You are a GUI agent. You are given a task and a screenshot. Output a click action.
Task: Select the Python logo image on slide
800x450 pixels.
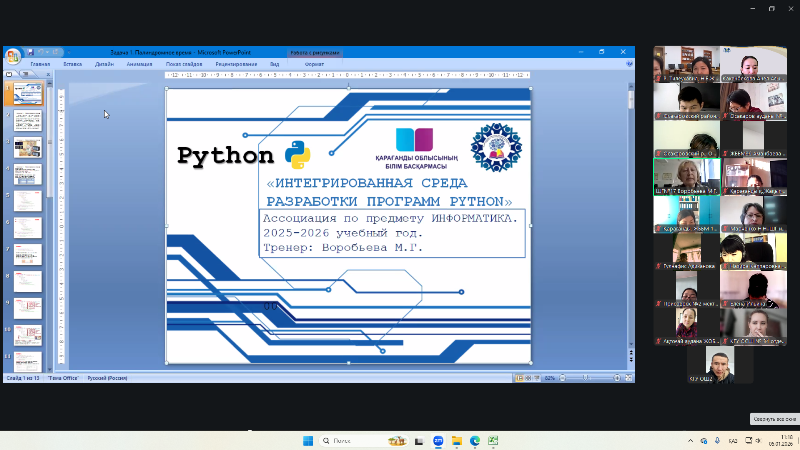[297, 155]
